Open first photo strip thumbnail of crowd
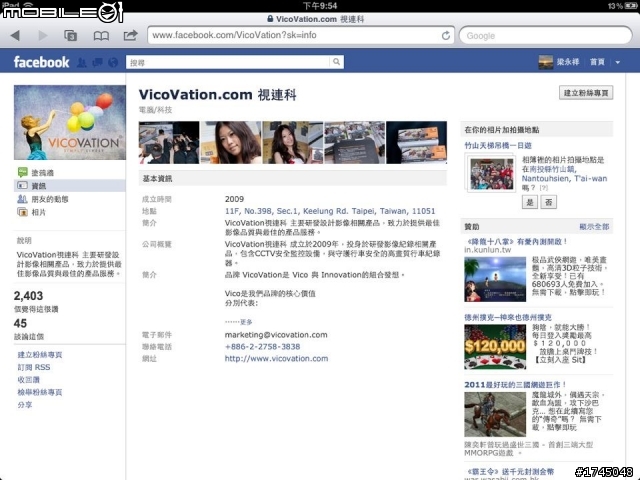640x480 pixels. coord(169,142)
